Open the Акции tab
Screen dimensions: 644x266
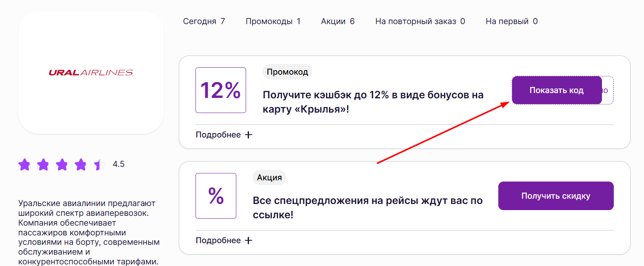(338, 21)
